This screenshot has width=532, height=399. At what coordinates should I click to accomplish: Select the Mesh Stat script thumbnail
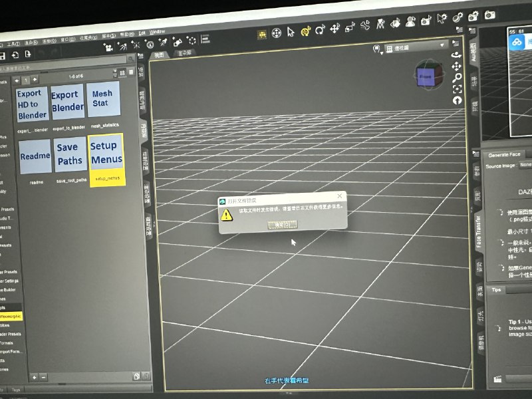click(x=102, y=100)
